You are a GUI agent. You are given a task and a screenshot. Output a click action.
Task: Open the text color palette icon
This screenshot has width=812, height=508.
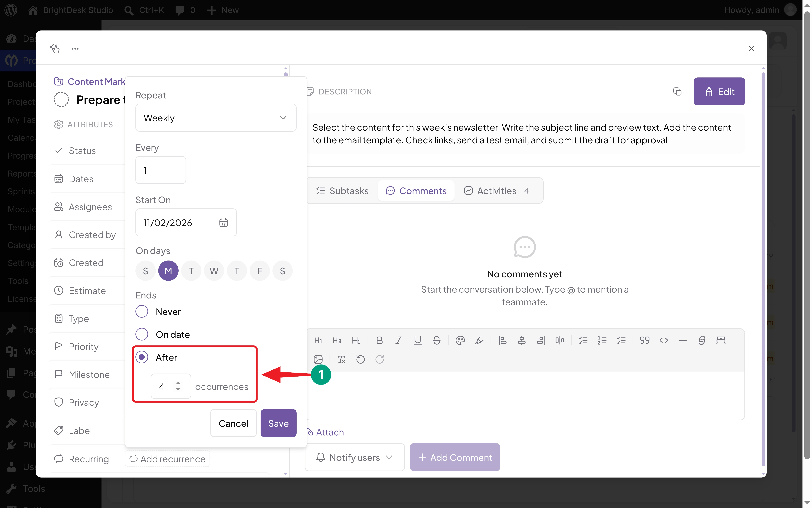(460, 340)
